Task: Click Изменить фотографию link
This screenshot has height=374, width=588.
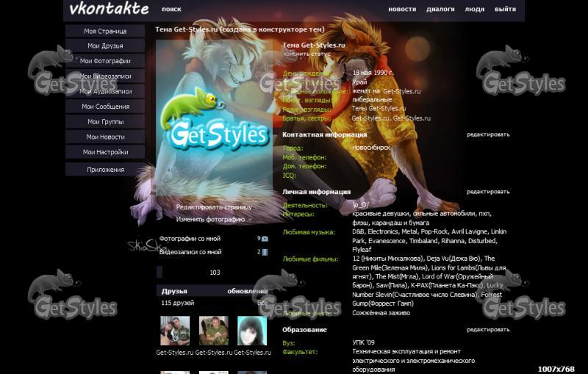Action: point(210,219)
